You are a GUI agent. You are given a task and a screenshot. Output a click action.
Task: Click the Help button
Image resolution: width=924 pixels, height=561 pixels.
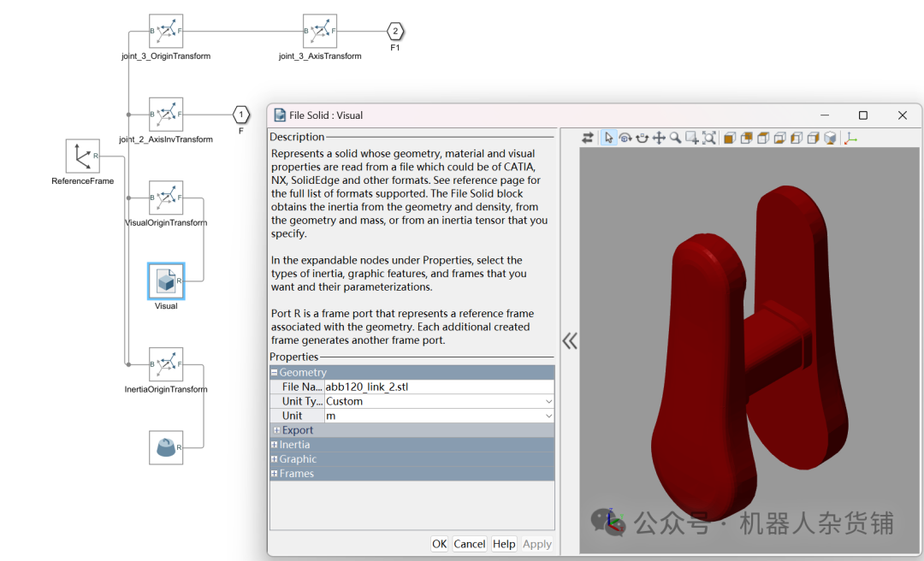click(x=504, y=543)
